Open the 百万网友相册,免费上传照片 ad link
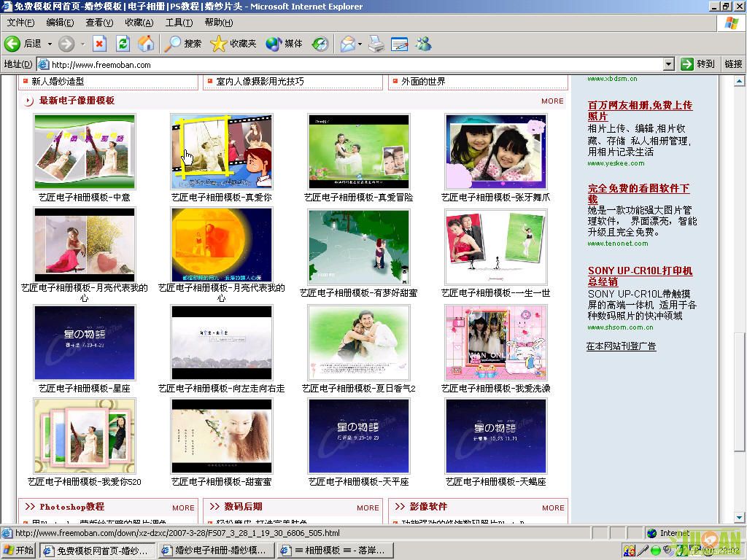747x560 pixels. pyautogui.click(x=640, y=111)
